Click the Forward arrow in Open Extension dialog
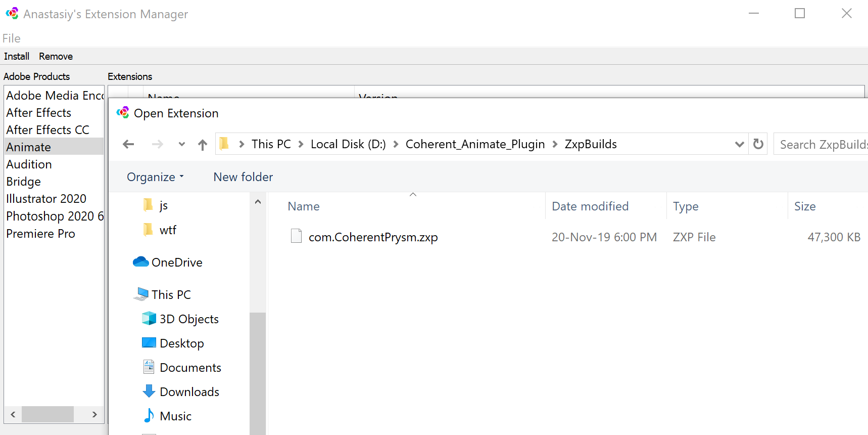This screenshot has width=868, height=435. coord(158,145)
